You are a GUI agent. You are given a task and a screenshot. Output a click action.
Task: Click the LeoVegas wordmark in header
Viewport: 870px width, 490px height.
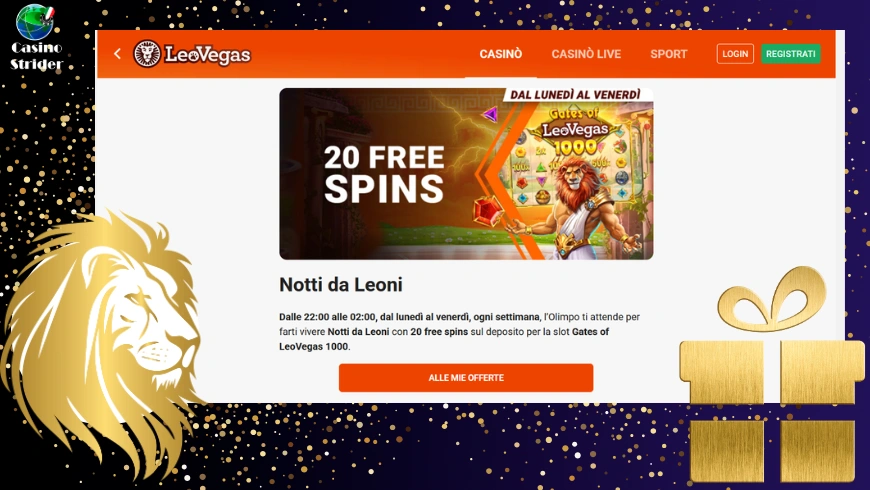click(208, 54)
